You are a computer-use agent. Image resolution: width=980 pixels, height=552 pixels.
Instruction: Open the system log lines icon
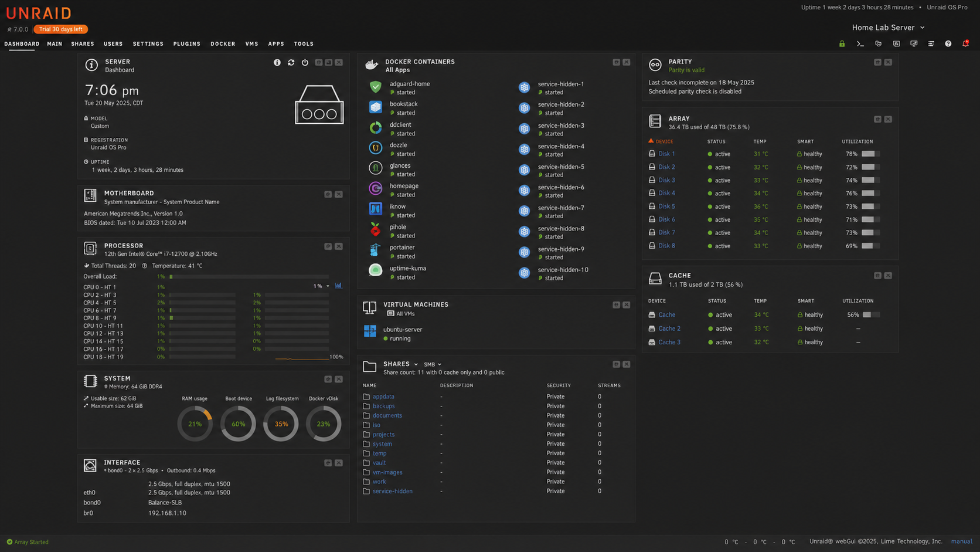[x=931, y=44]
